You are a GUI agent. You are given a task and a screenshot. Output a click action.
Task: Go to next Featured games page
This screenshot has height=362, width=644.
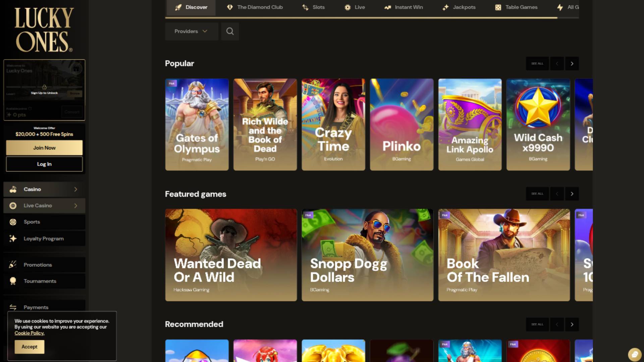coord(572,194)
